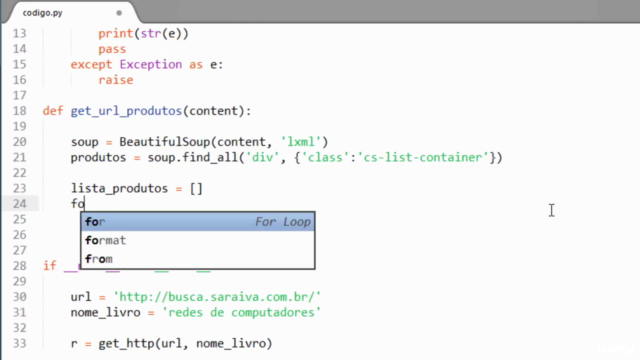Click line number 18 in gutter
This screenshot has width=640, height=360.
[19, 111]
